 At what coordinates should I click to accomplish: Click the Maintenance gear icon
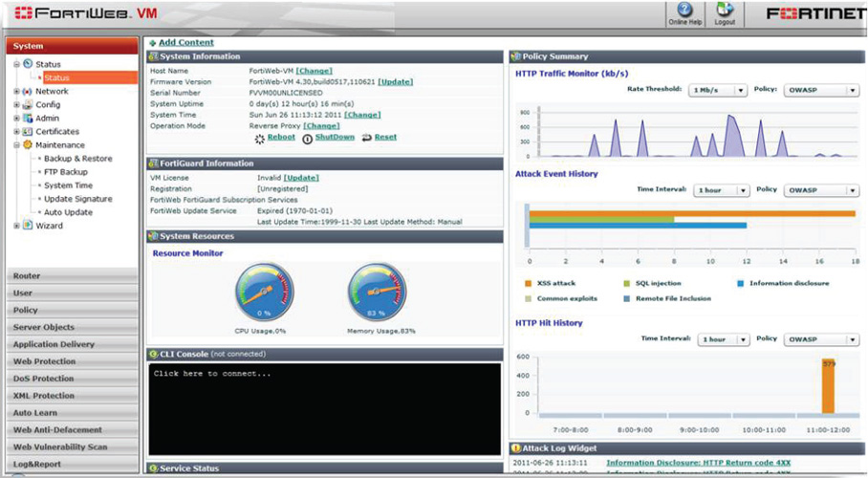coord(28,144)
